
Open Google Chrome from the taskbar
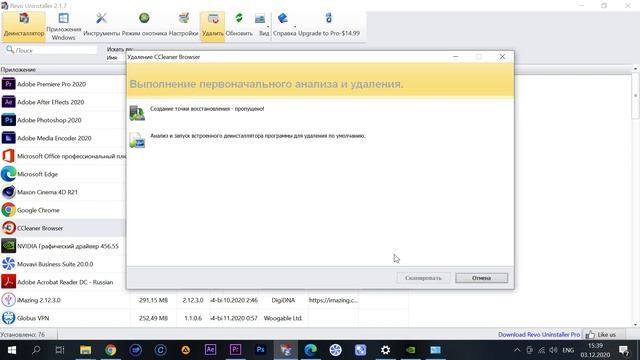pos(110,350)
